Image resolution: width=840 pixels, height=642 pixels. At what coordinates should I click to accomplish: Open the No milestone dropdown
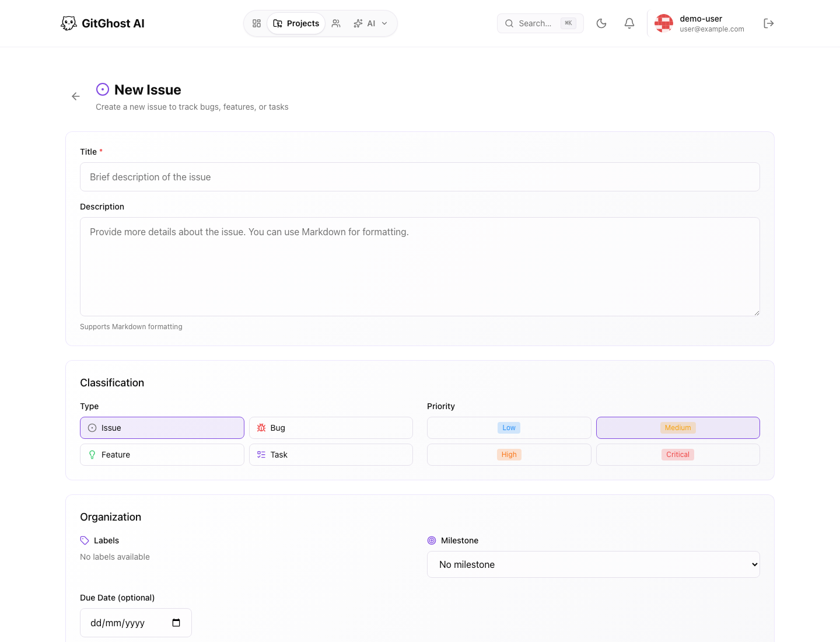pyautogui.click(x=593, y=564)
